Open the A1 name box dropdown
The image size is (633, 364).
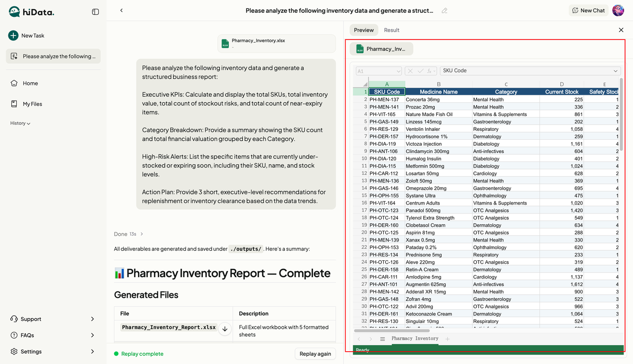(398, 71)
